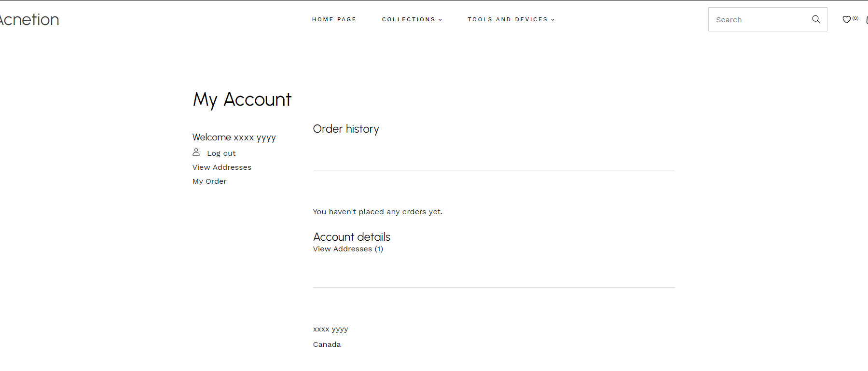The height and width of the screenshot is (371, 868).
Task: Log out of the account
Action: [221, 153]
